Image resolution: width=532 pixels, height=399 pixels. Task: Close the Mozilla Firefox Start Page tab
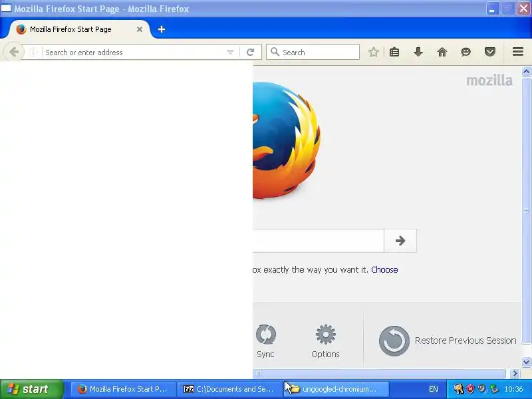140,29
